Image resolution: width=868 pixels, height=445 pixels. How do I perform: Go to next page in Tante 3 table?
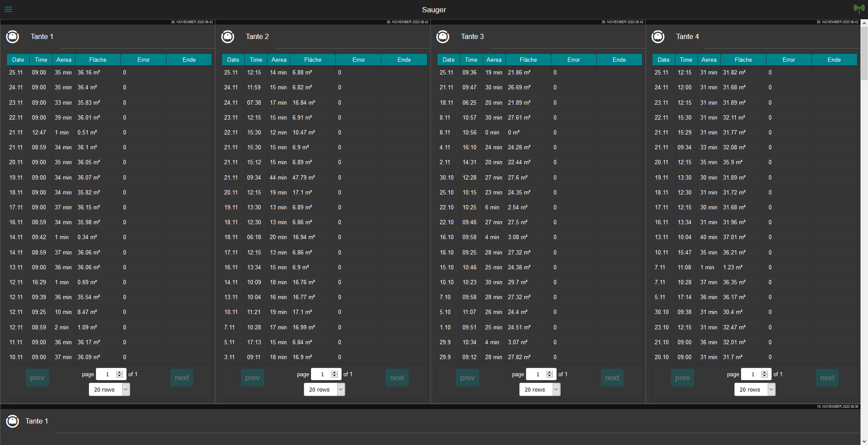tap(612, 378)
